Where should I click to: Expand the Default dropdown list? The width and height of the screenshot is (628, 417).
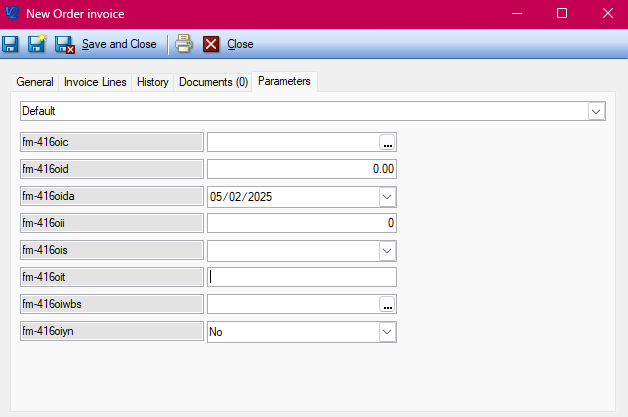[x=597, y=111]
